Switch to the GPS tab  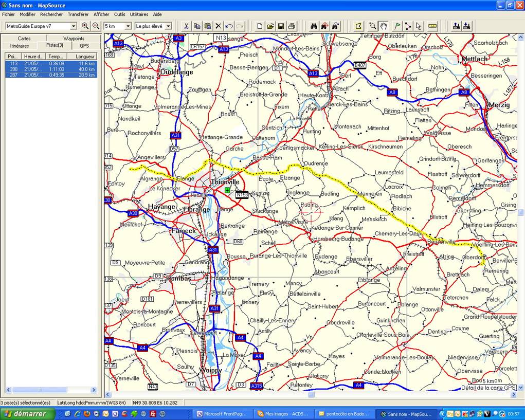click(x=84, y=46)
